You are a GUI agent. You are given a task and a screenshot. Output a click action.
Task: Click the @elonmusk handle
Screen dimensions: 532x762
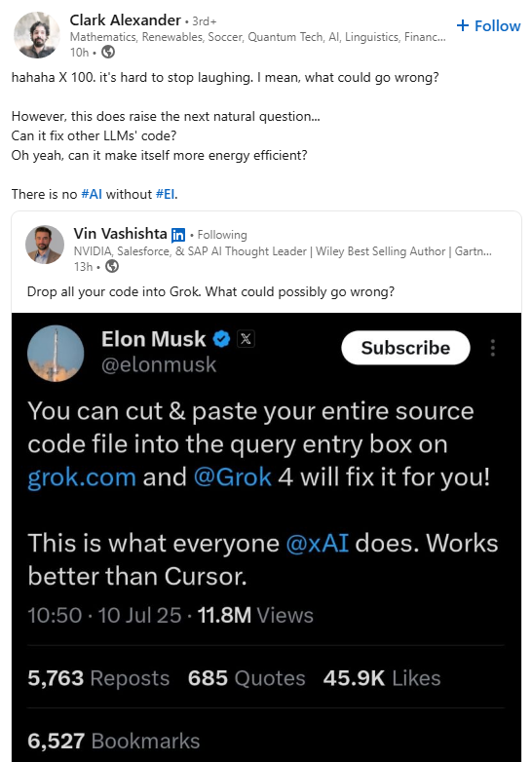159,364
